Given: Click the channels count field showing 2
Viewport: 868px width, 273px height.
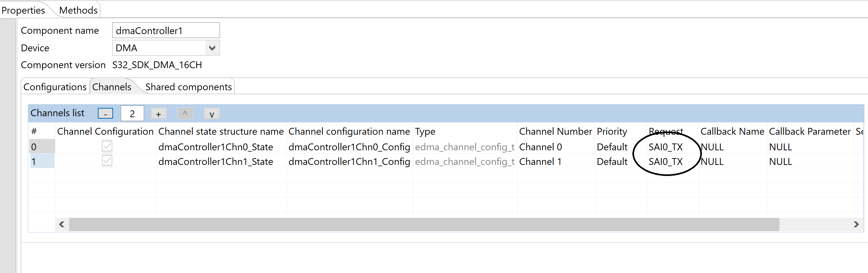Looking at the screenshot, I should (132, 114).
